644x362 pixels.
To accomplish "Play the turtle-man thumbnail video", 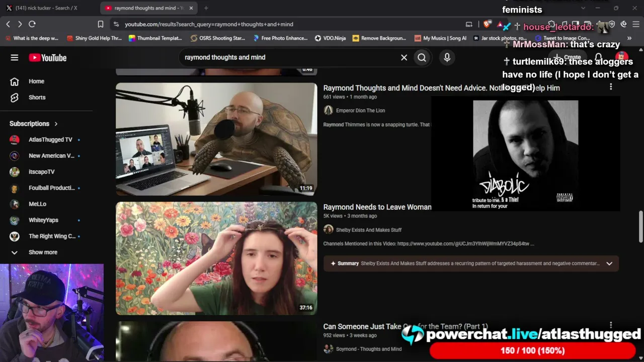I will pyautogui.click(x=216, y=139).
